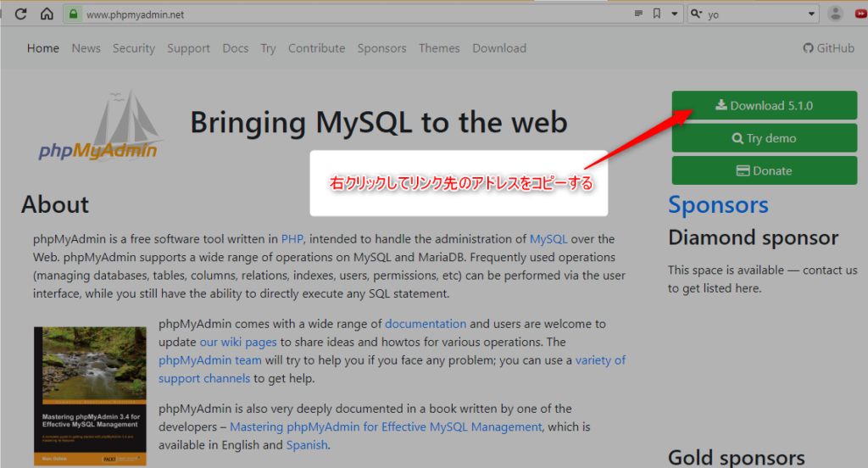Click the bookmark icon in address bar
The height and width of the screenshot is (468, 868).
tap(657, 14)
